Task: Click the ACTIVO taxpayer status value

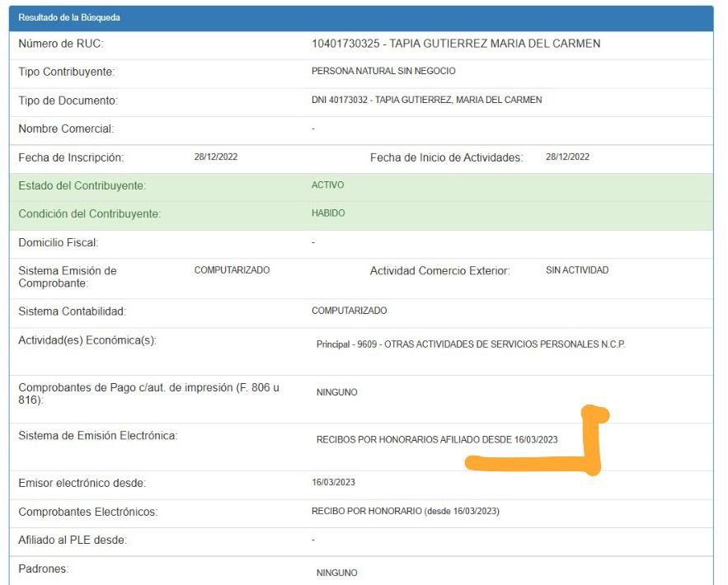Action: click(x=327, y=185)
